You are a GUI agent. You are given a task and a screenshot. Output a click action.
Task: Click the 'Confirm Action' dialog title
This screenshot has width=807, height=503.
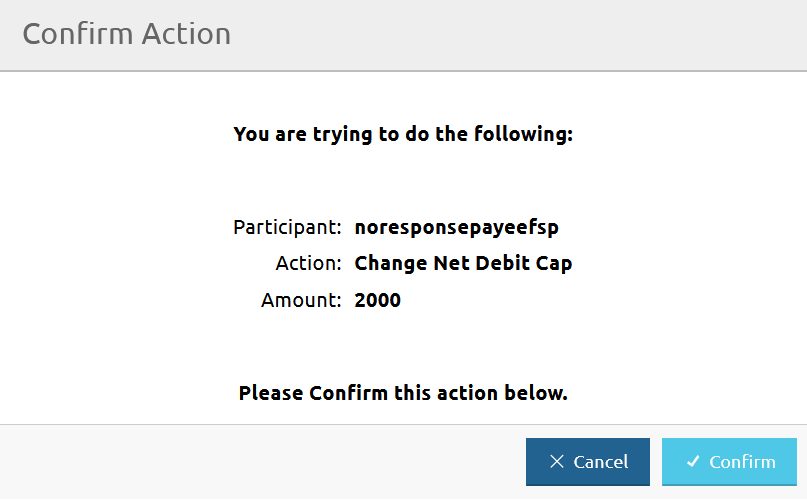127,34
